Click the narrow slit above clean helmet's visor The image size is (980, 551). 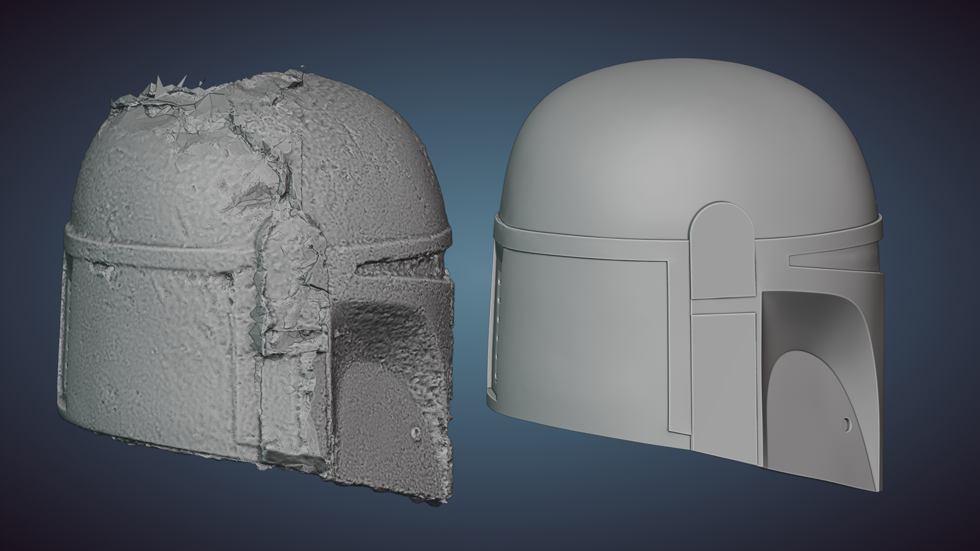point(822,261)
